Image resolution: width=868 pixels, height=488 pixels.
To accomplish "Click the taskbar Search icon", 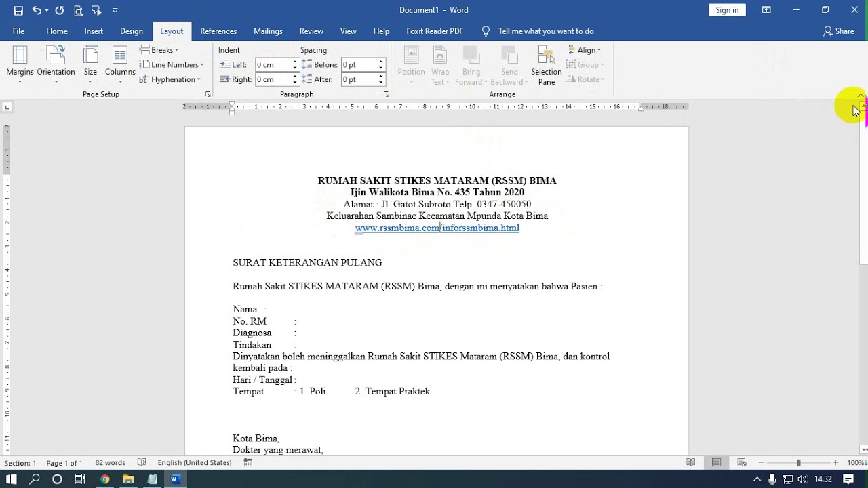I will (x=35, y=479).
